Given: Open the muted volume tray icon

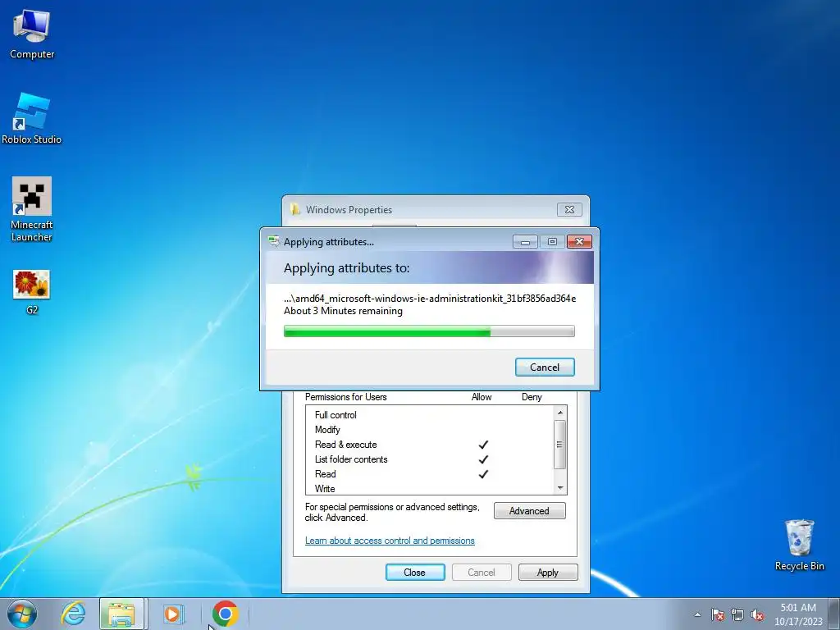Looking at the screenshot, I should coord(757,614).
